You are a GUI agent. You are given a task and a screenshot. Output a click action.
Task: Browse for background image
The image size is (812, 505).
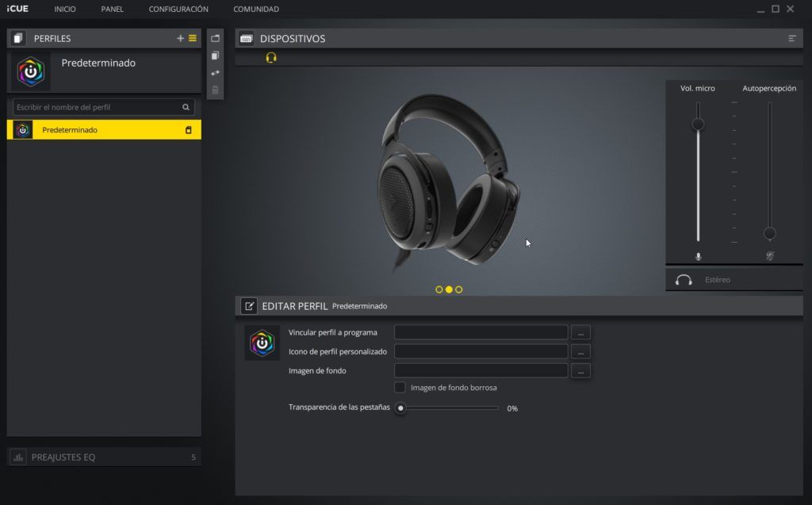(580, 371)
